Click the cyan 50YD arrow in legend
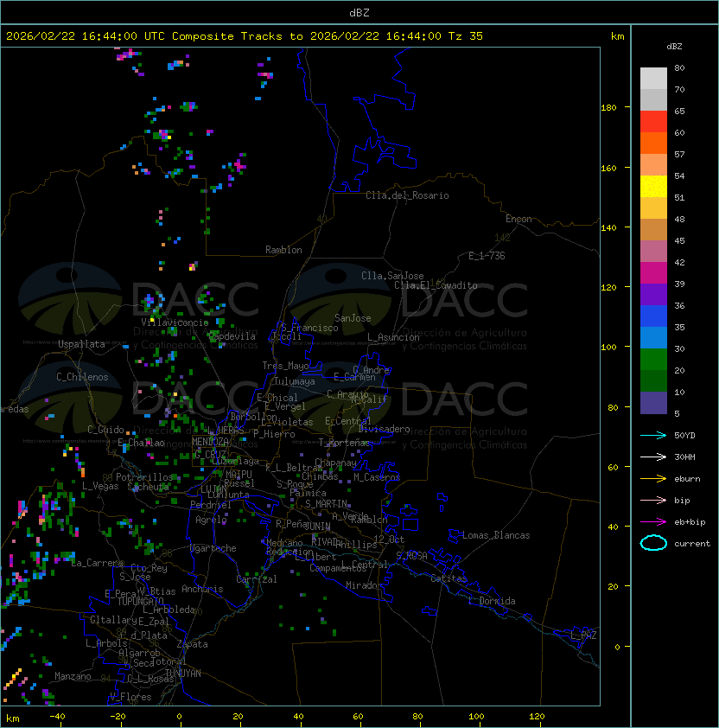The width and height of the screenshot is (719, 728). tap(653, 435)
